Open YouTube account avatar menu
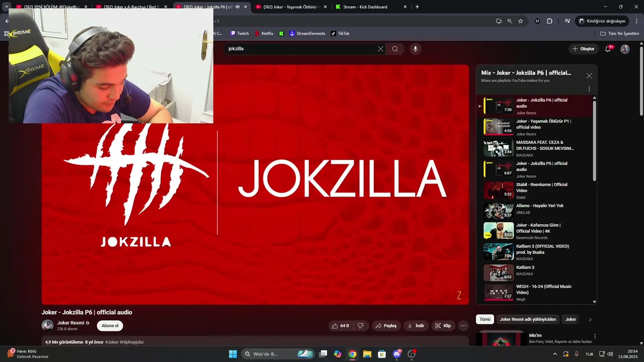The width and height of the screenshot is (644, 362). 625,49
